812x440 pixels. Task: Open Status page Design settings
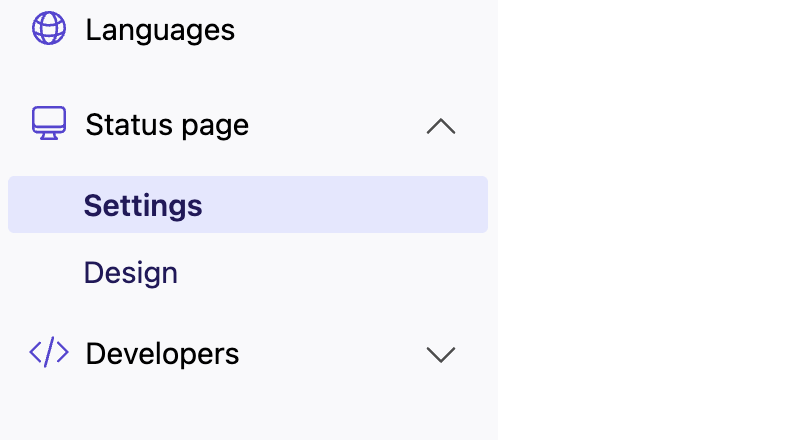pos(131,273)
